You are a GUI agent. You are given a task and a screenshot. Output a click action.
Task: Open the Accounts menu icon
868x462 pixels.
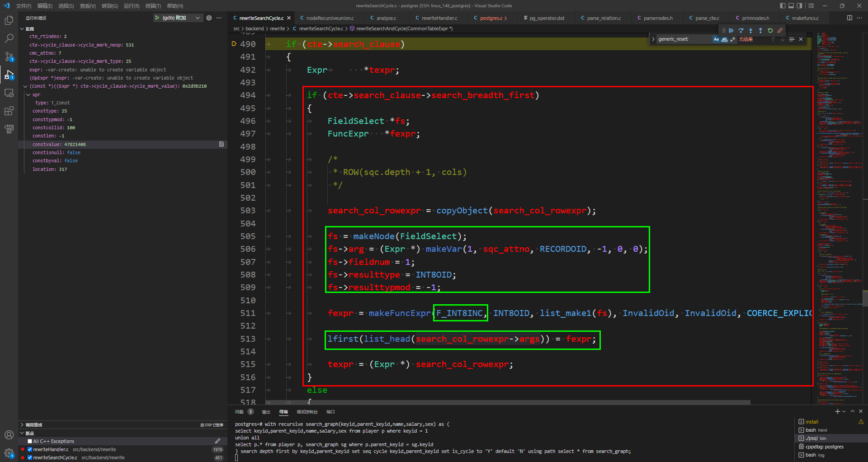tap(9, 435)
